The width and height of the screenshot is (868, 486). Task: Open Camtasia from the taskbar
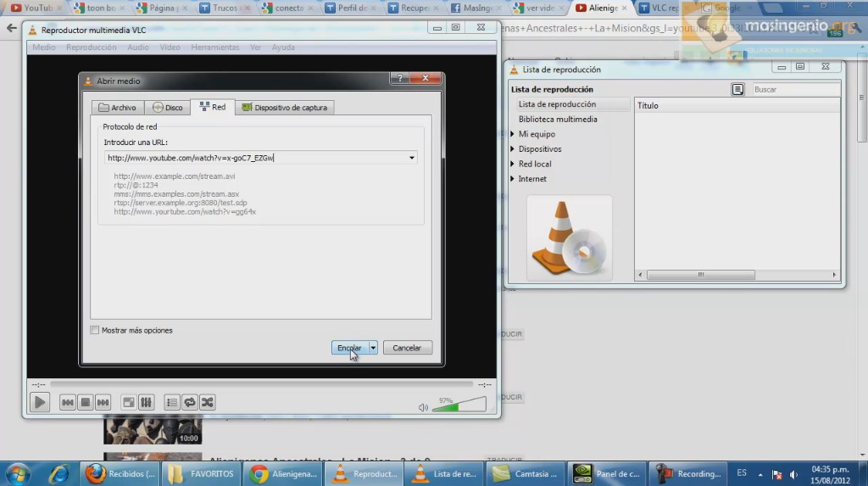[x=526, y=474]
